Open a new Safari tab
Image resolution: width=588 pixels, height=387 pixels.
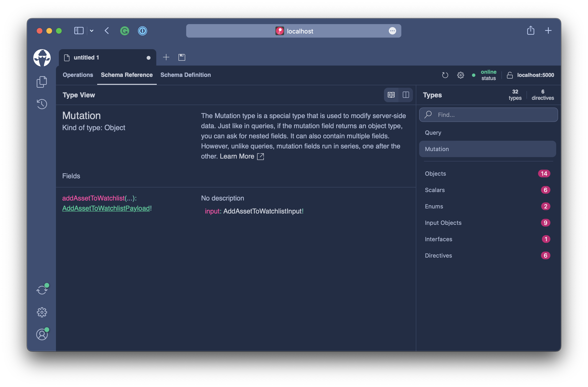click(548, 31)
